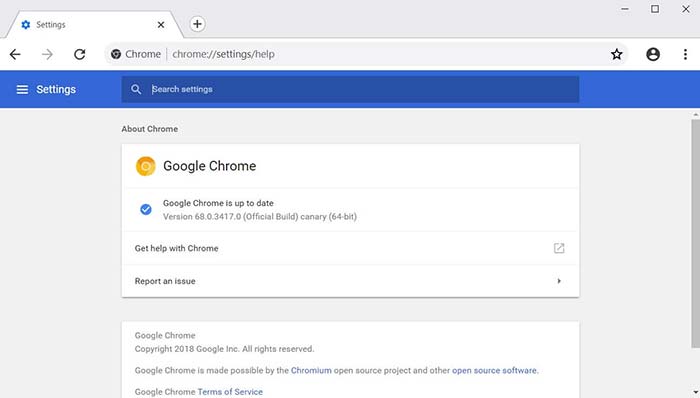Open the profile account icon
Viewport: 700px width, 398px height.
pos(653,54)
